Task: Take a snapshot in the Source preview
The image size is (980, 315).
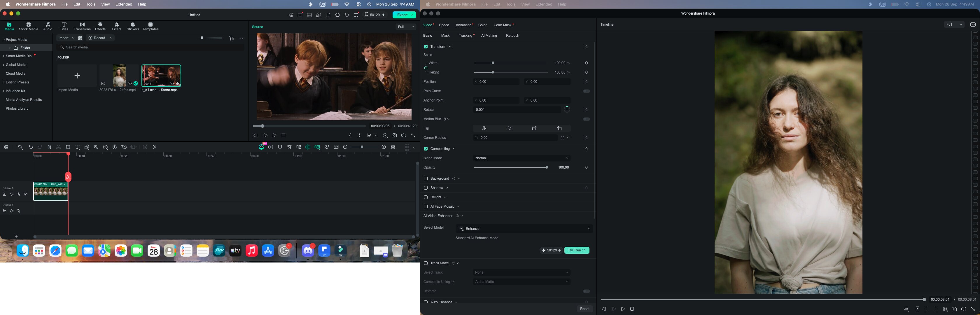Action: [395, 135]
